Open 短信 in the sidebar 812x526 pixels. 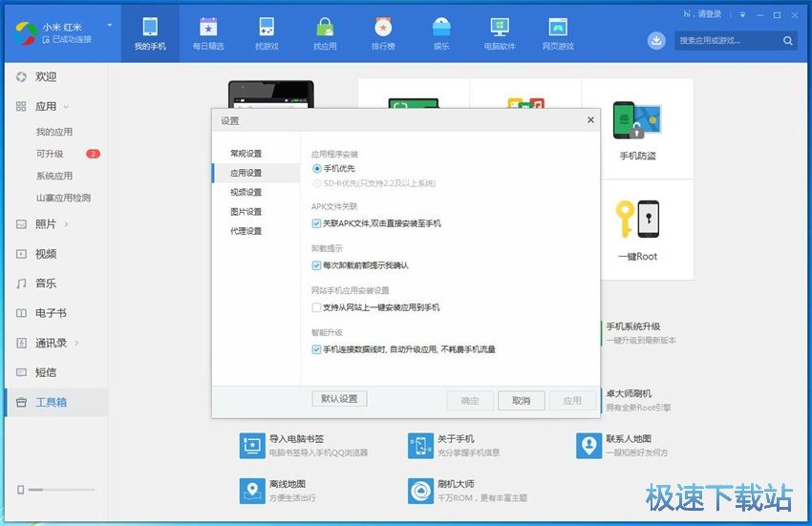click(x=46, y=372)
